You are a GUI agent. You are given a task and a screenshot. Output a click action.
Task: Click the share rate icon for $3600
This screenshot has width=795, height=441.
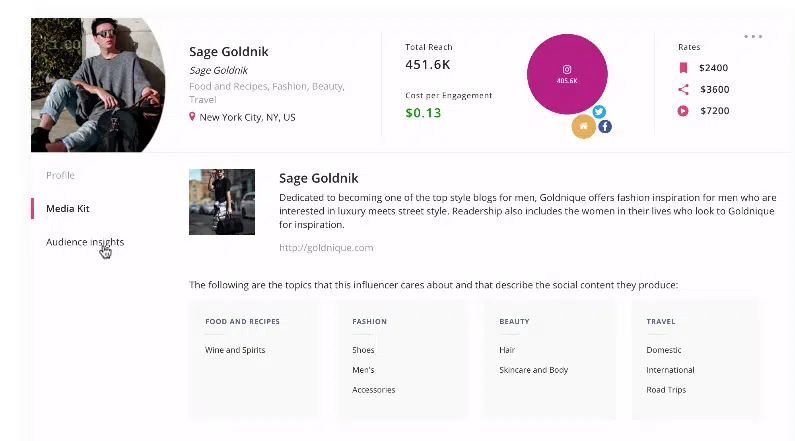click(x=683, y=89)
